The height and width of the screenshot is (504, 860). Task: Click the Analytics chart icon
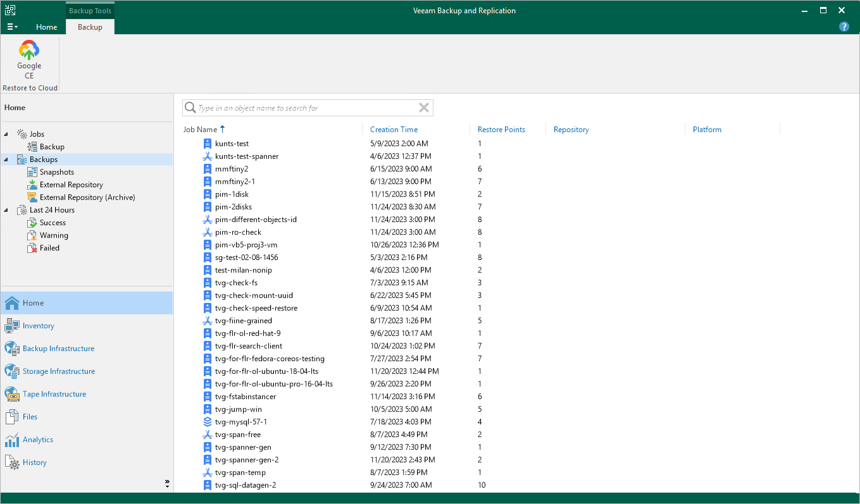pos(12,439)
